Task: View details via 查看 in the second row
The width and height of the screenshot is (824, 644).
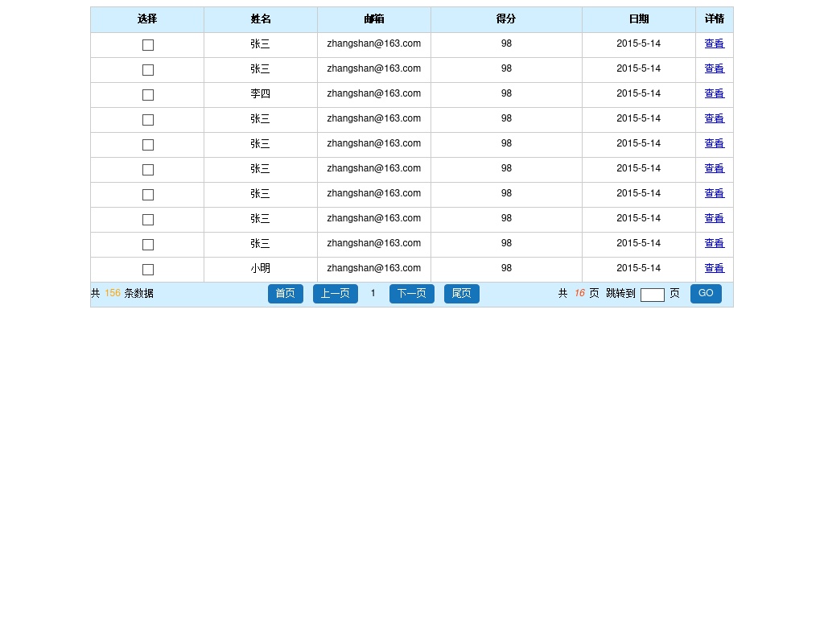Action: (x=714, y=68)
